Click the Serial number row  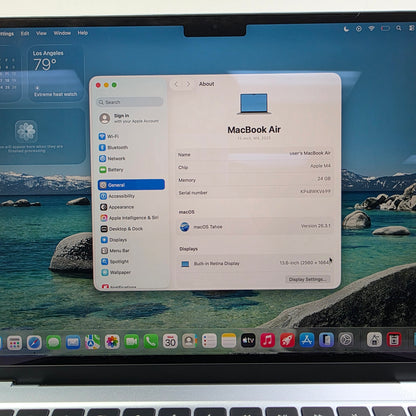click(254, 192)
